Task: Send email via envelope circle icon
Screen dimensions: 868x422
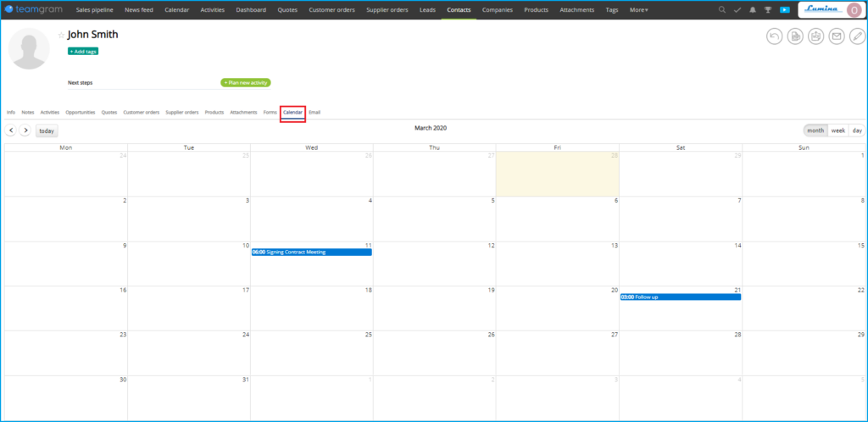Action: pos(837,36)
